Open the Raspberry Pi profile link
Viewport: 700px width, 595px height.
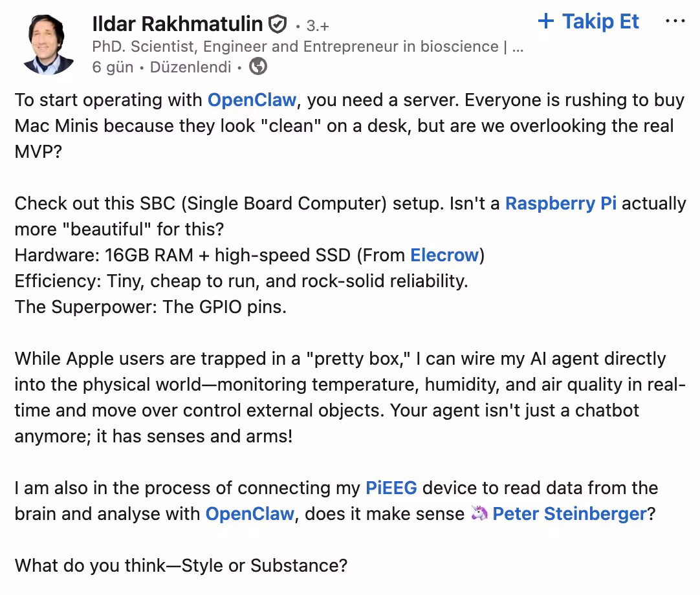(560, 204)
